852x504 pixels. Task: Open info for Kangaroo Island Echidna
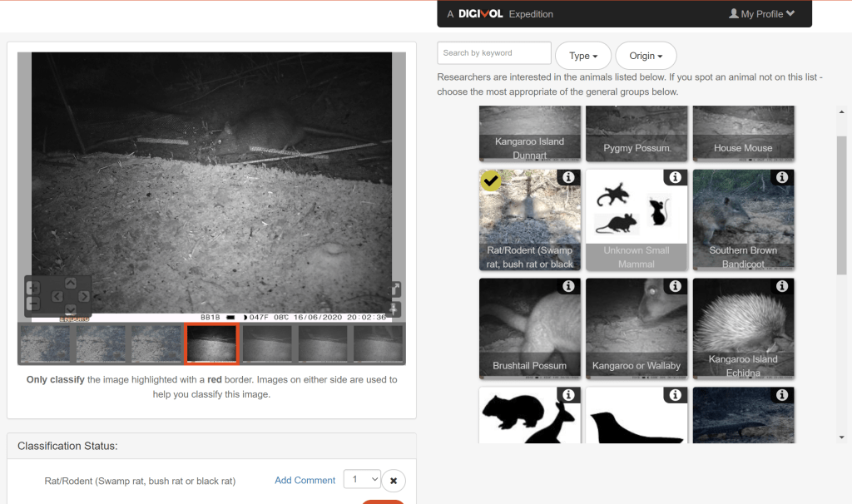781,286
